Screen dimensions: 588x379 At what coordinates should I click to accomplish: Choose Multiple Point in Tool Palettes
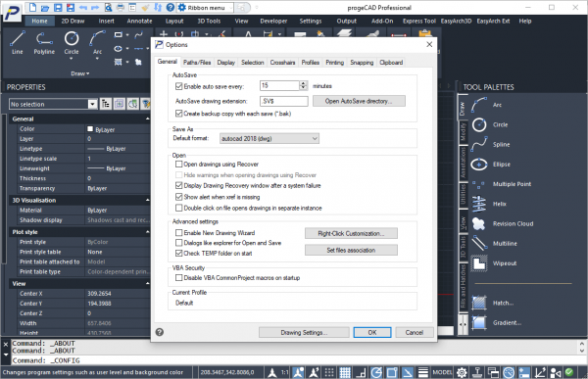click(x=502, y=184)
